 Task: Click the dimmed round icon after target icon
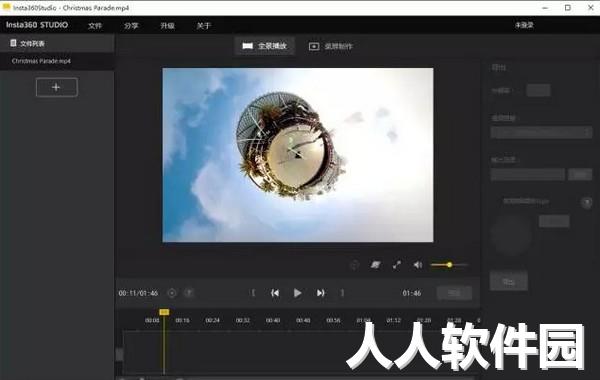189,293
